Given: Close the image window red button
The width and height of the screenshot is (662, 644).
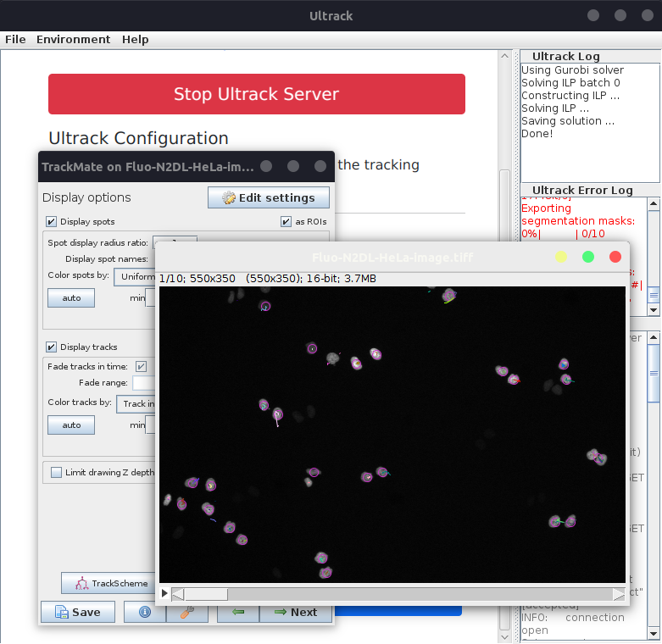Looking at the screenshot, I should point(615,257).
